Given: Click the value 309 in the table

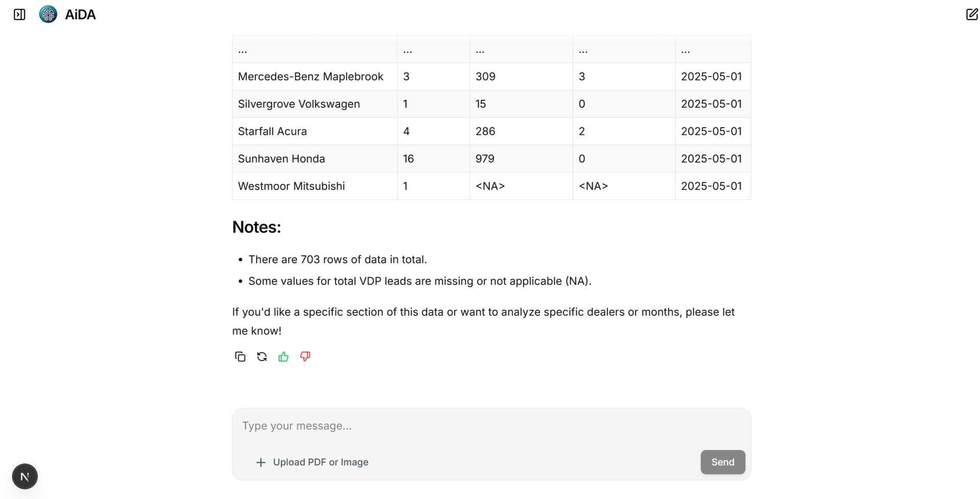Looking at the screenshot, I should pyautogui.click(x=485, y=77).
